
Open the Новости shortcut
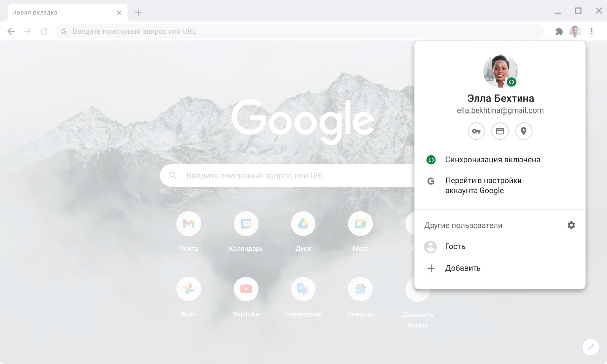(x=360, y=289)
